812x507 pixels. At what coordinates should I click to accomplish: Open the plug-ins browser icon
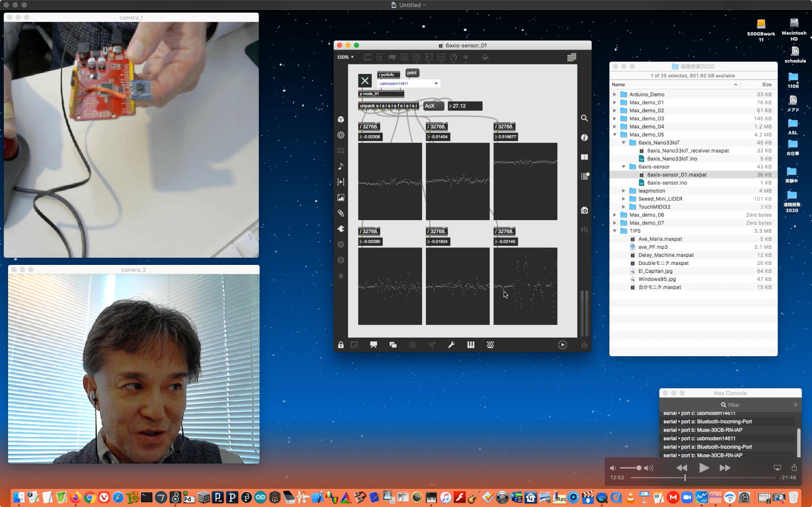click(x=341, y=229)
